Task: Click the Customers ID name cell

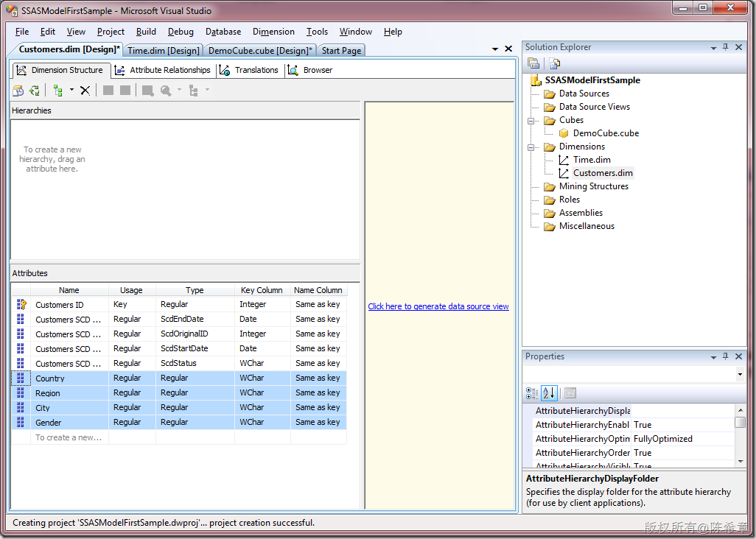Action: tap(69, 305)
